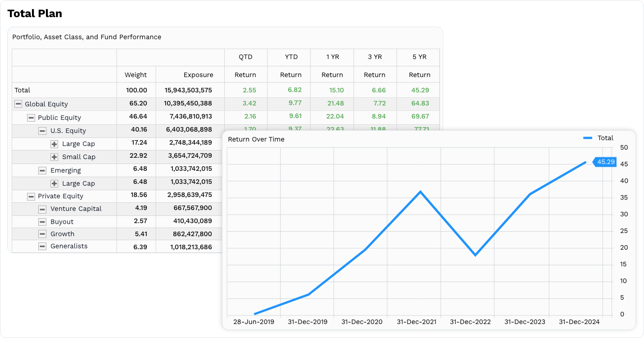Collapse the Buyout row

coord(42,221)
